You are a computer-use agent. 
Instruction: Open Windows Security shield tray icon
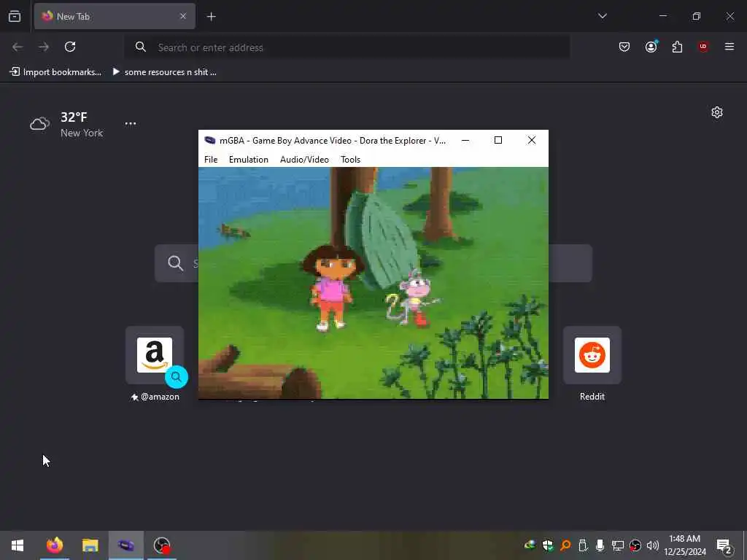click(x=547, y=545)
